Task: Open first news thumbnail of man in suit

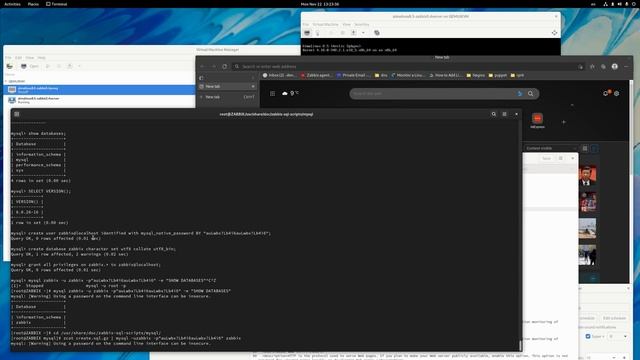Action: point(587,176)
